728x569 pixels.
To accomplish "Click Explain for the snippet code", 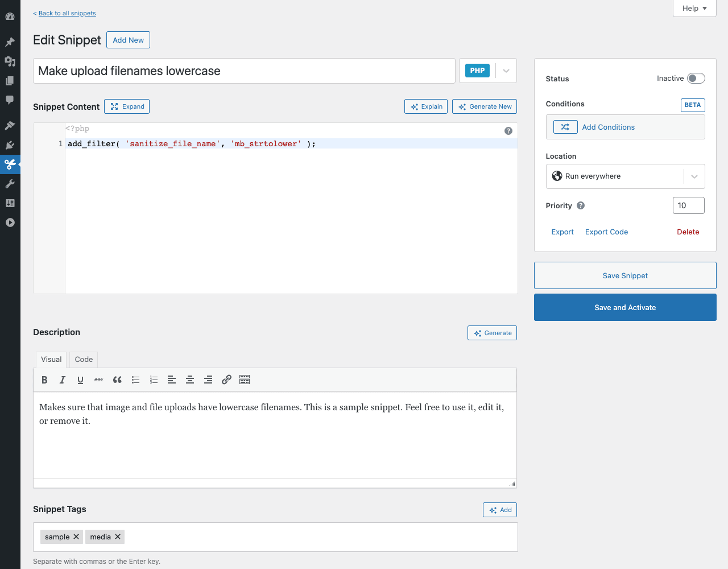I will 426,106.
